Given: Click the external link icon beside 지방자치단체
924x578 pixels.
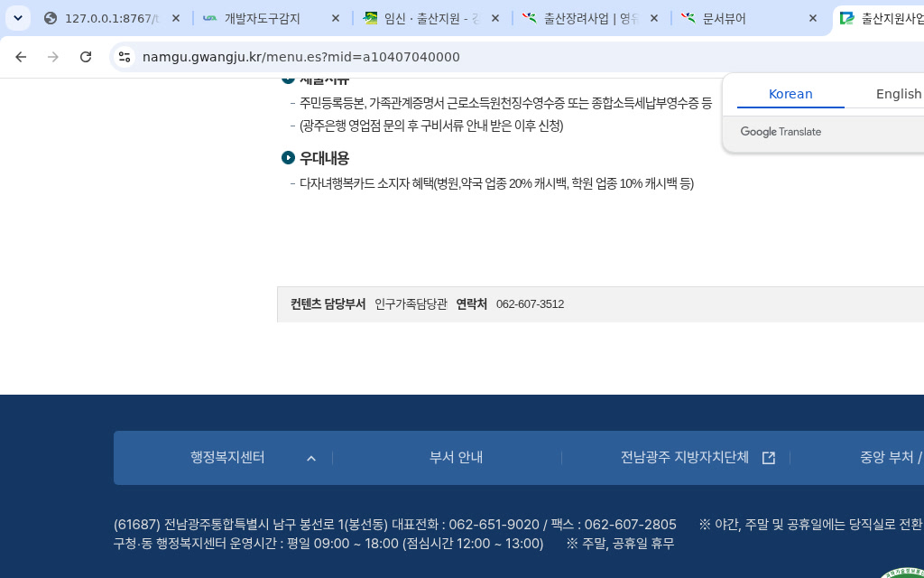Looking at the screenshot, I should click(769, 458).
